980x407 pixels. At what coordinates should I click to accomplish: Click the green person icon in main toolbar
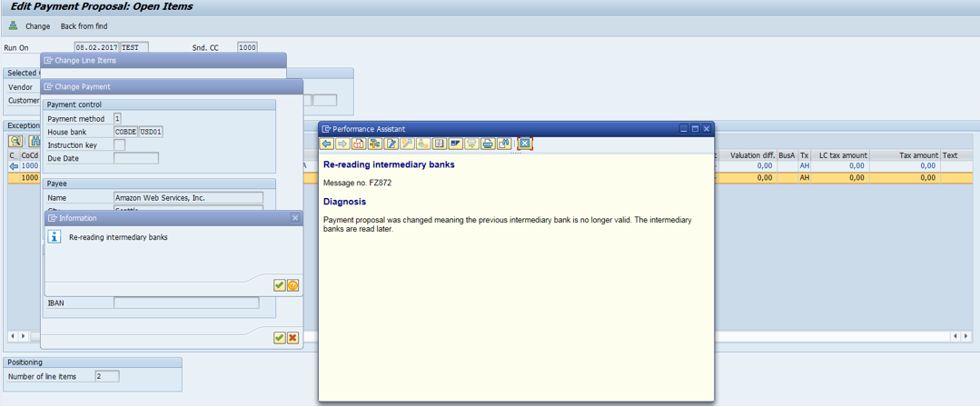(13, 25)
